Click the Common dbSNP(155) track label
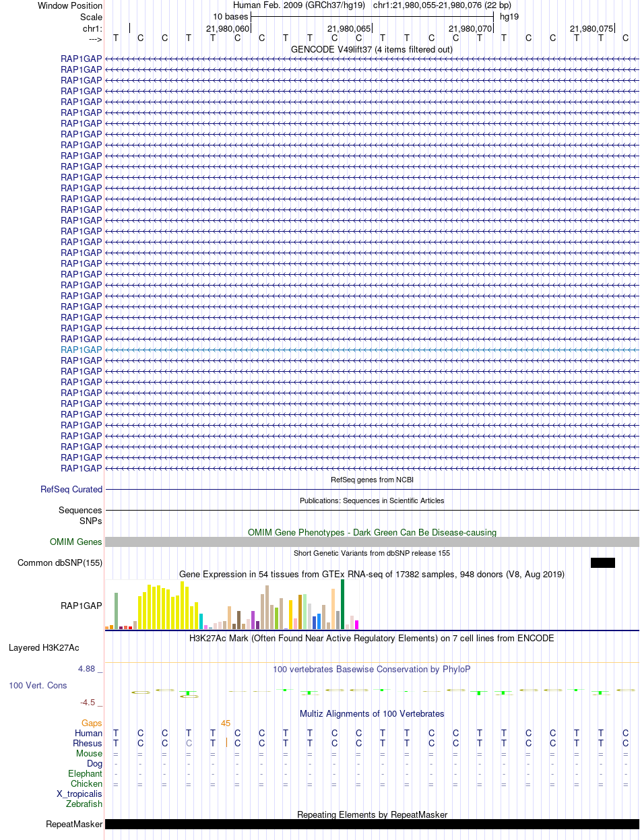The width and height of the screenshot is (640, 840). tap(60, 563)
